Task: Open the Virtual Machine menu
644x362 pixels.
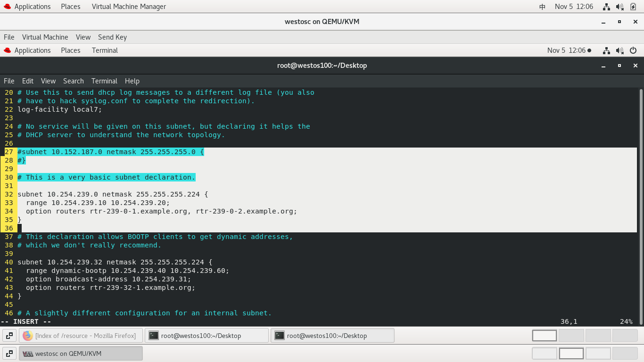Action: 45,37
